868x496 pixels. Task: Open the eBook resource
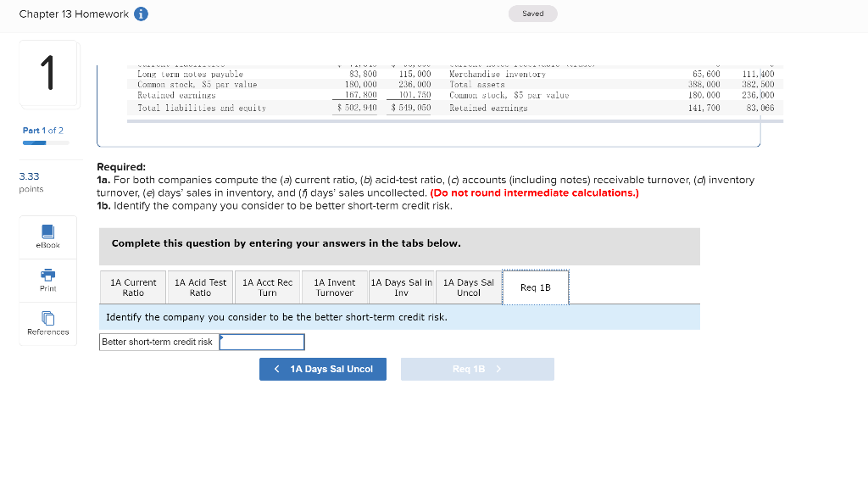coord(48,237)
